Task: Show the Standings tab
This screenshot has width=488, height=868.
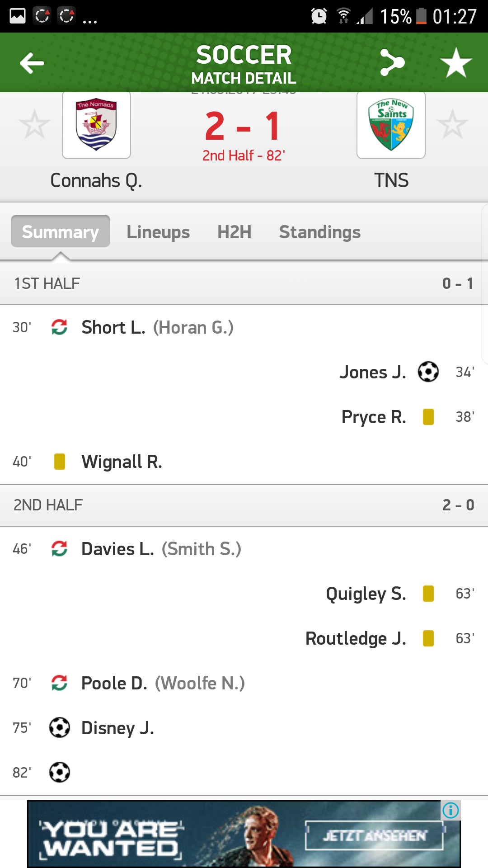Action: tap(319, 232)
